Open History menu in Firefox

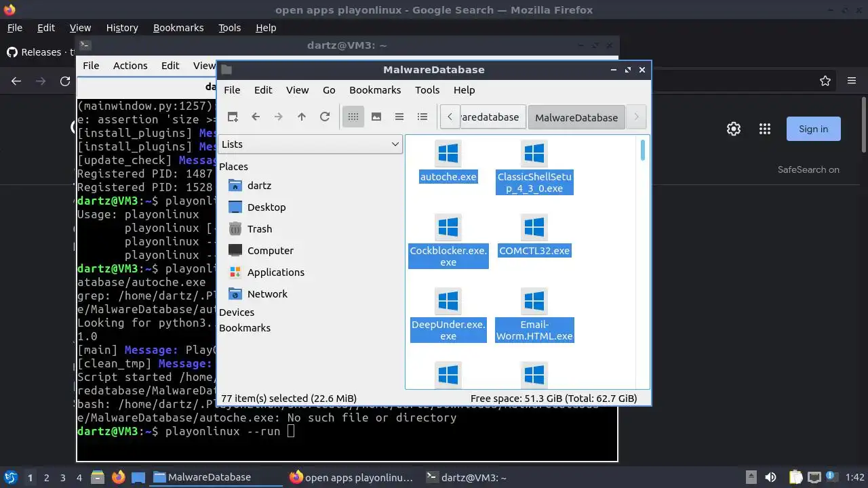pyautogui.click(x=122, y=28)
